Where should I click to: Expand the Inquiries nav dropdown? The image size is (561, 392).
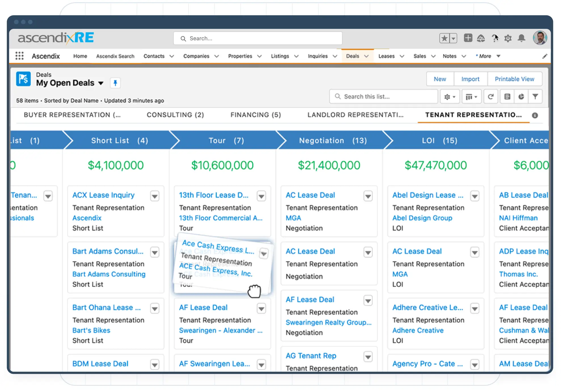coord(335,56)
